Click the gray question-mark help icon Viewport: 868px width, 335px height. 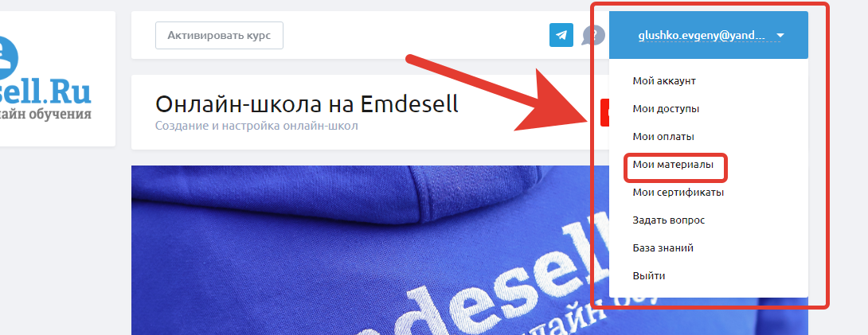pyautogui.click(x=592, y=37)
